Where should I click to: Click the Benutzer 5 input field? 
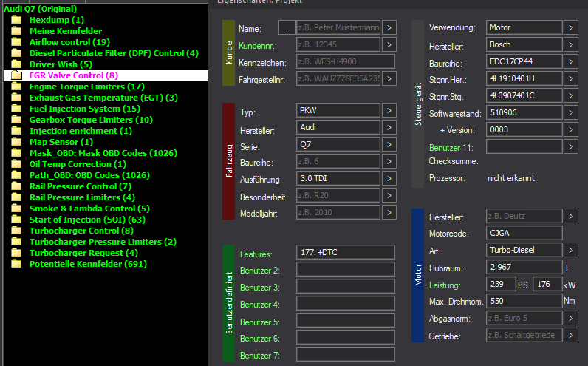click(346, 320)
